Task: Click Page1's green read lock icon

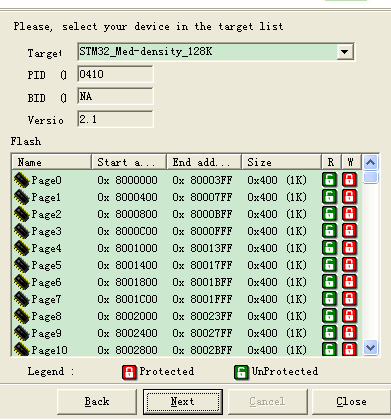Action: (x=330, y=197)
